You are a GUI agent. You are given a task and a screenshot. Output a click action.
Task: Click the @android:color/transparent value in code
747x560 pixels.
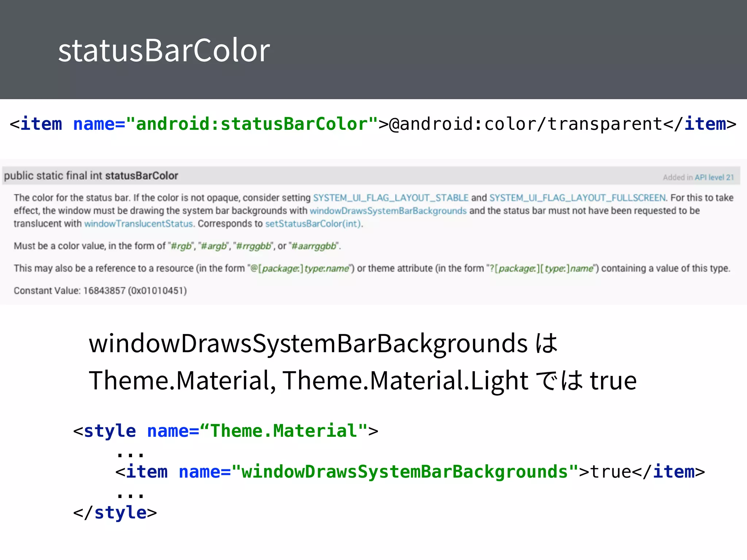[x=526, y=124]
